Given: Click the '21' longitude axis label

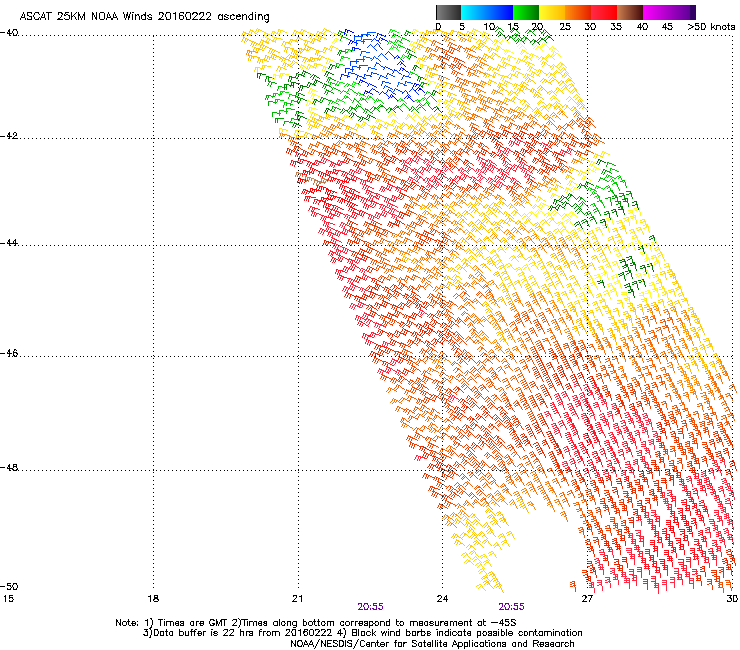Looking at the screenshot, I should pyautogui.click(x=297, y=599).
